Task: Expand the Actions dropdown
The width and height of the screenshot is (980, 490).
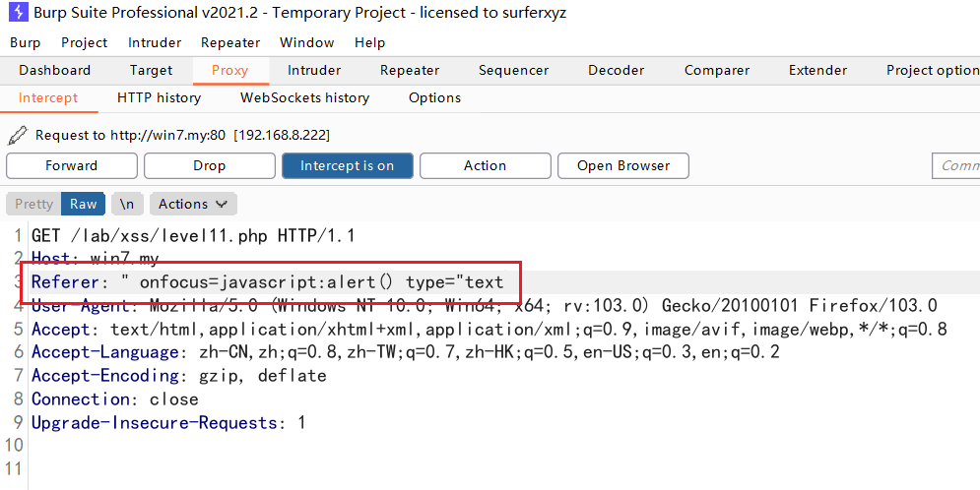Action: point(193,204)
